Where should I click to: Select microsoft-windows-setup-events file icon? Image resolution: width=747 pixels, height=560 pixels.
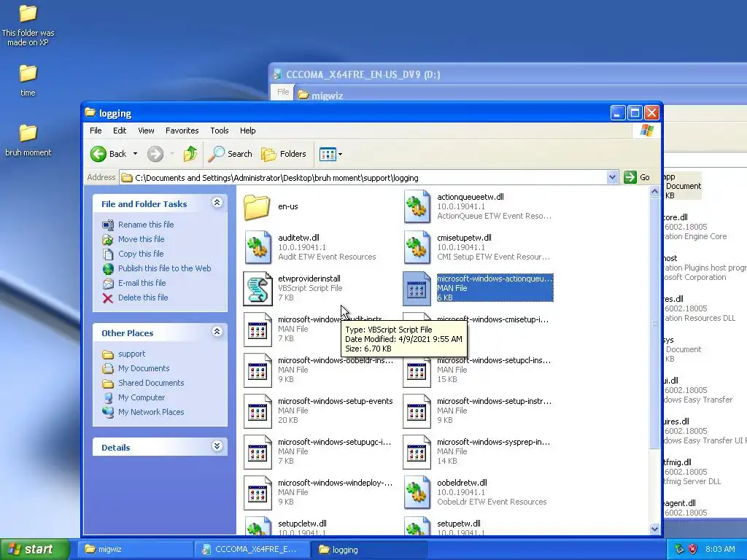point(258,411)
